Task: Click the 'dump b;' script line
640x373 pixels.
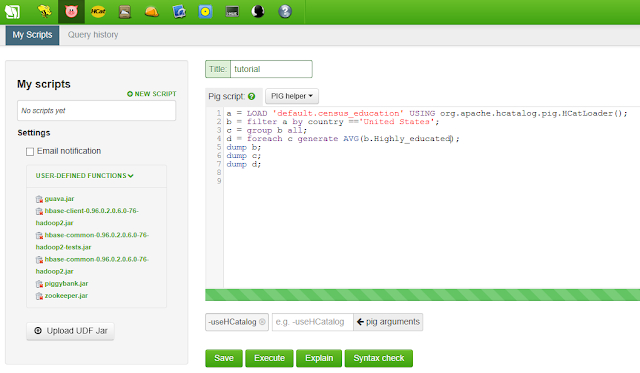Action: (x=244, y=148)
